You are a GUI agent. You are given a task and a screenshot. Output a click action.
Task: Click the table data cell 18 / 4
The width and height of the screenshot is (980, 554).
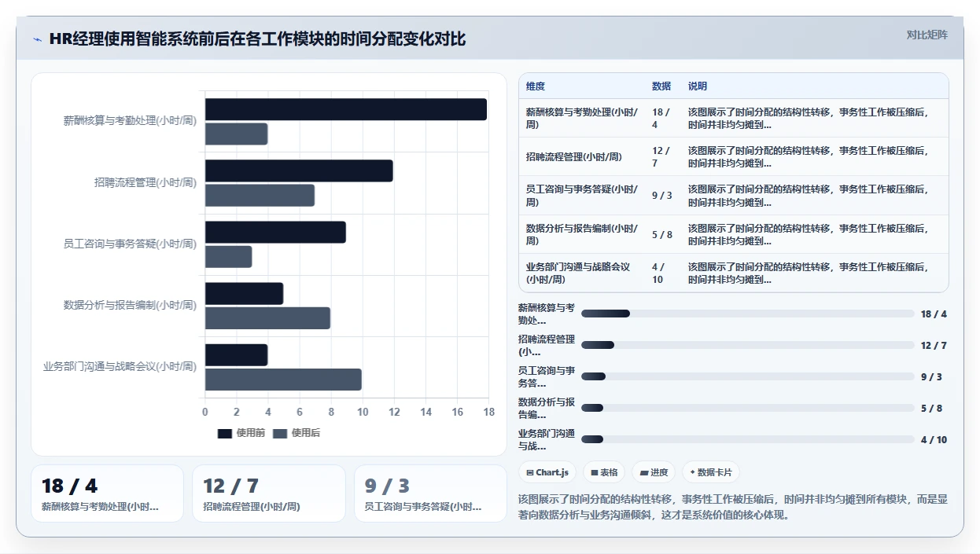(x=664, y=118)
